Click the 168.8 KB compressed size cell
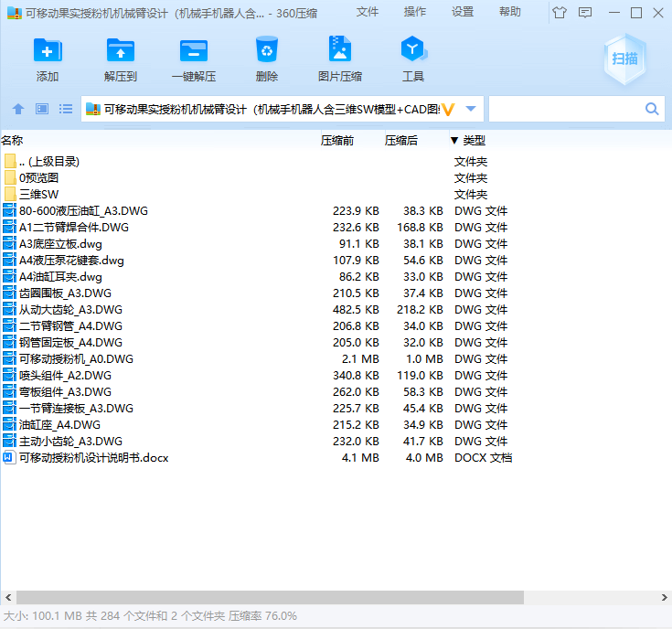 420,227
